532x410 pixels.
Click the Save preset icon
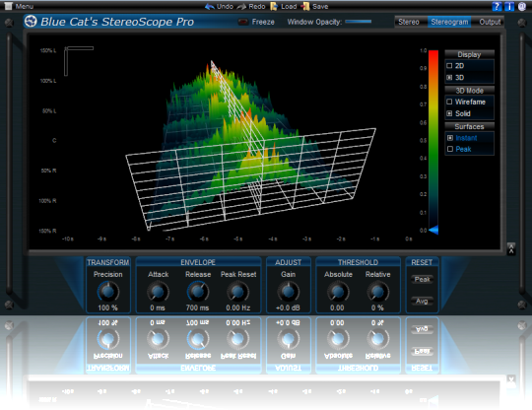[x=305, y=7]
